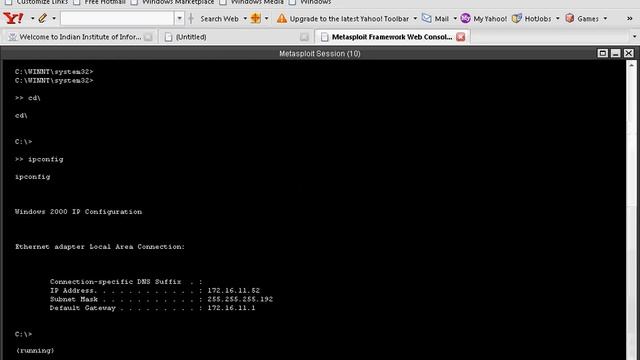The image size is (640, 360).
Task: Maximize the Metasploit Session window
Action: pyautogui.click(x=602, y=53)
